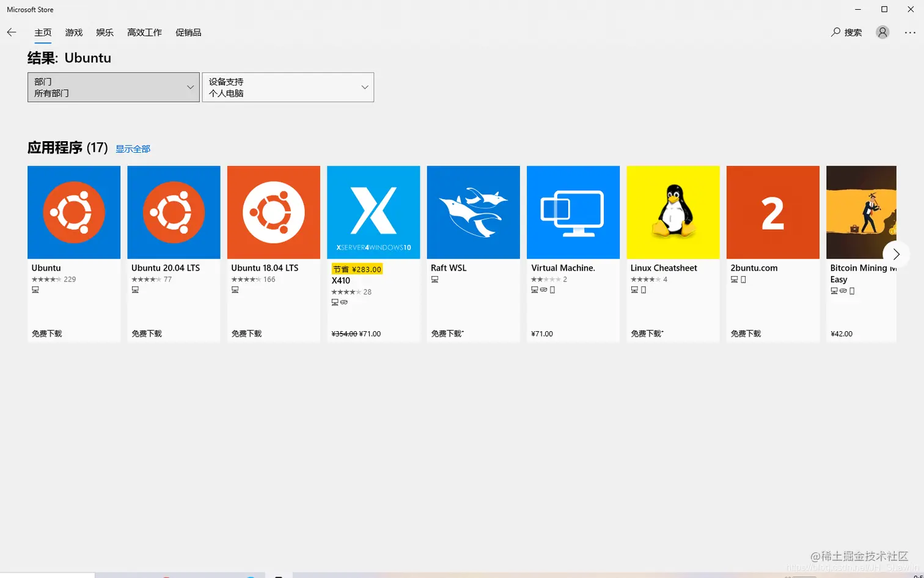The height and width of the screenshot is (578, 924).
Task: Select the Ubuntu 20.04 LTS title
Action: (166, 268)
